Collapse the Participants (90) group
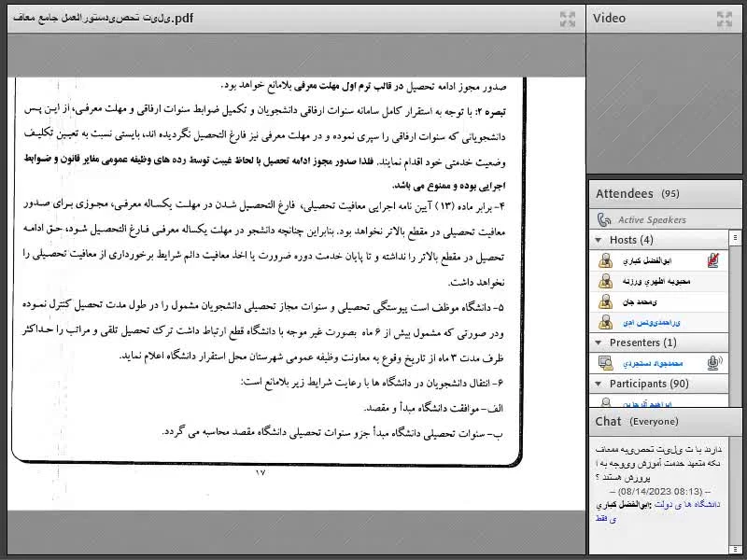This screenshot has height=560, width=747. [599, 384]
